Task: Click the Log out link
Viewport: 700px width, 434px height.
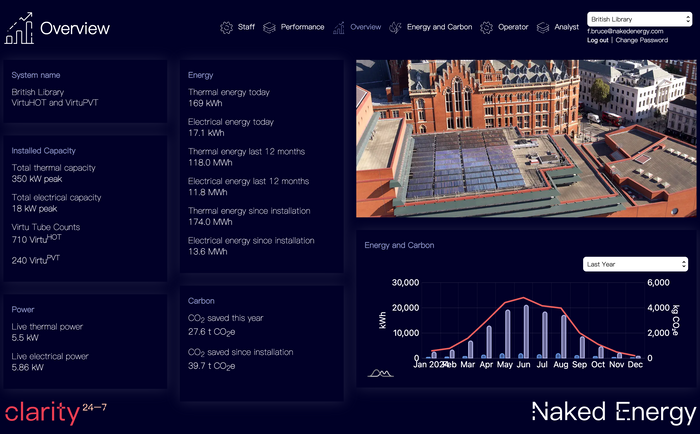Action: tap(597, 40)
